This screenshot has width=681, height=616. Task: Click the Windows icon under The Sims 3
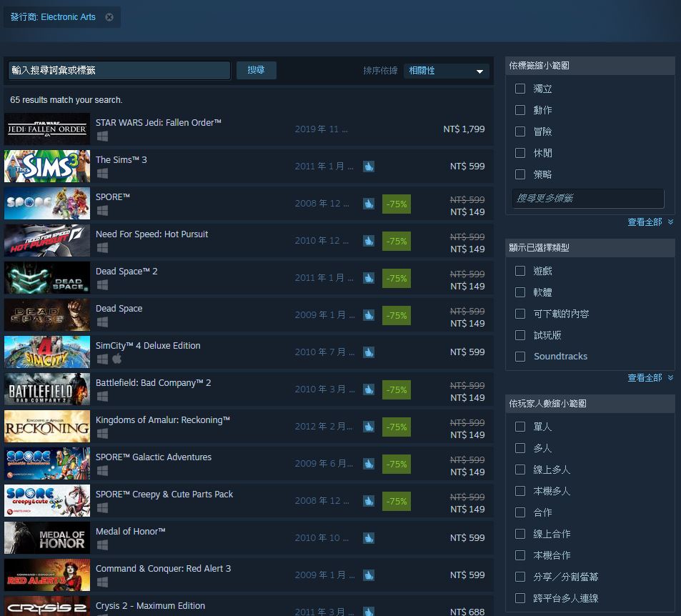pos(102,174)
